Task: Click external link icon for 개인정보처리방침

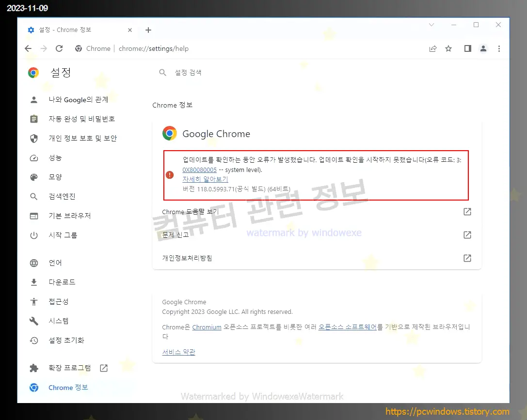Action: pyautogui.click(x=467, y=258)
